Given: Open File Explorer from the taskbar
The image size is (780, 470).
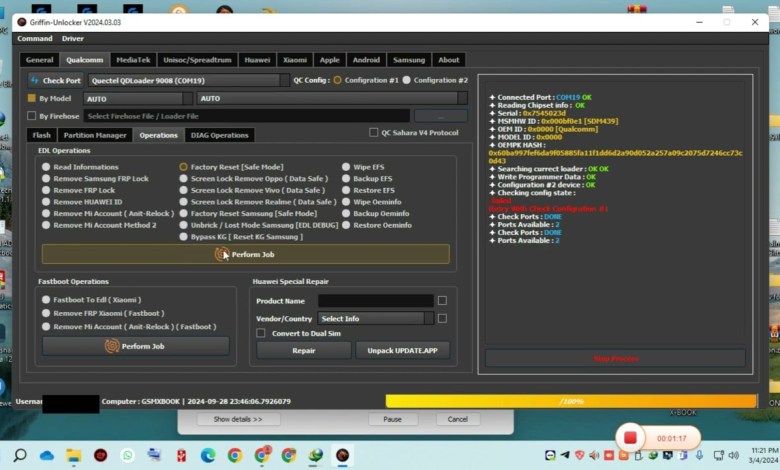Looking at the screenshot, I should click(74, 455).
